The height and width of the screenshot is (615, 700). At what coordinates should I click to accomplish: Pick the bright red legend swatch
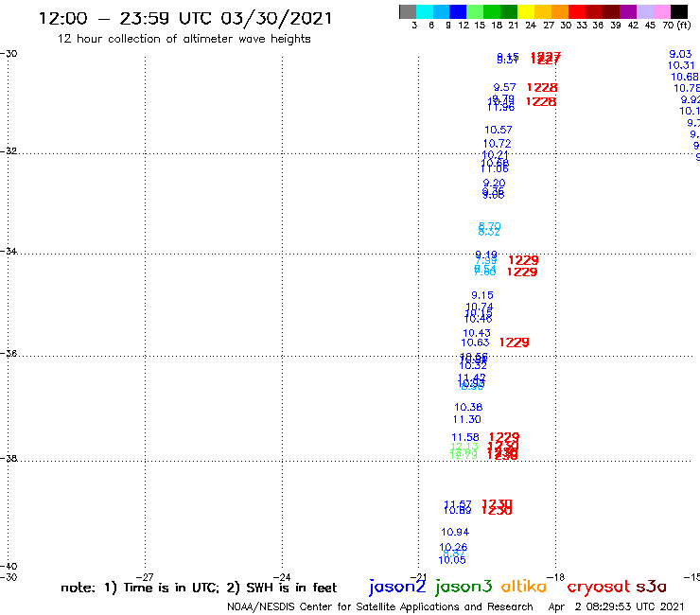pyautogui.click(x=577, y=11)
